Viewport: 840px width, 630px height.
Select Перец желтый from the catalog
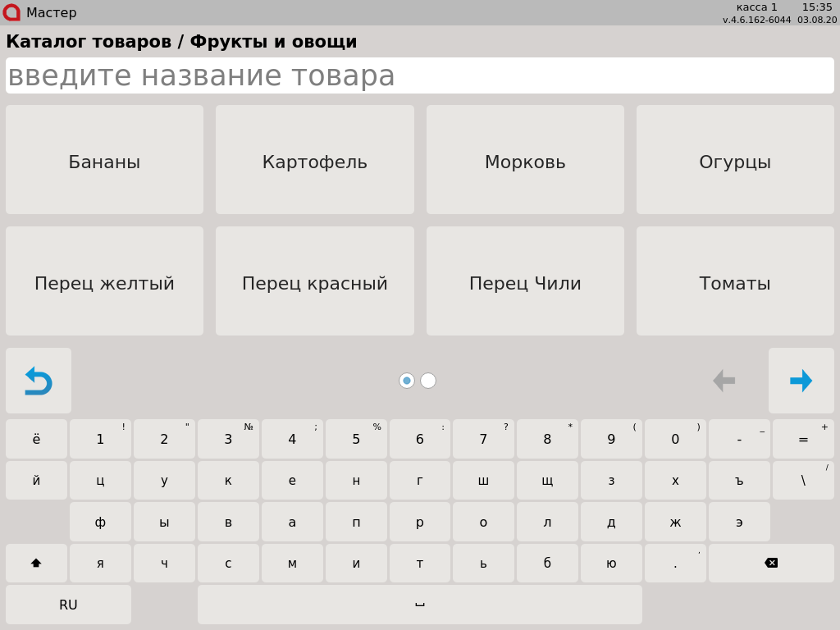tap(104, 281)
